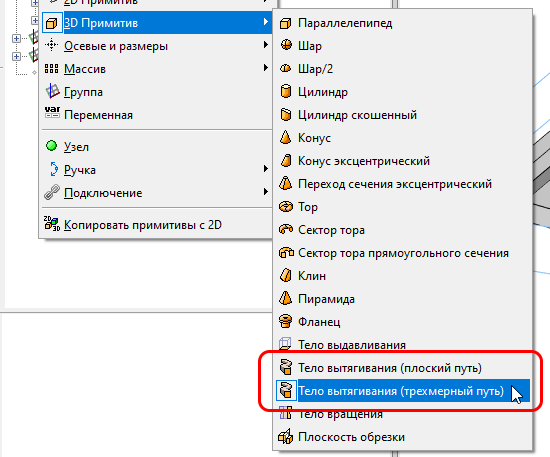The height and width of the screenshot is (457, 550).
Task: Choose the Ручка menu item
Action: 157,170
